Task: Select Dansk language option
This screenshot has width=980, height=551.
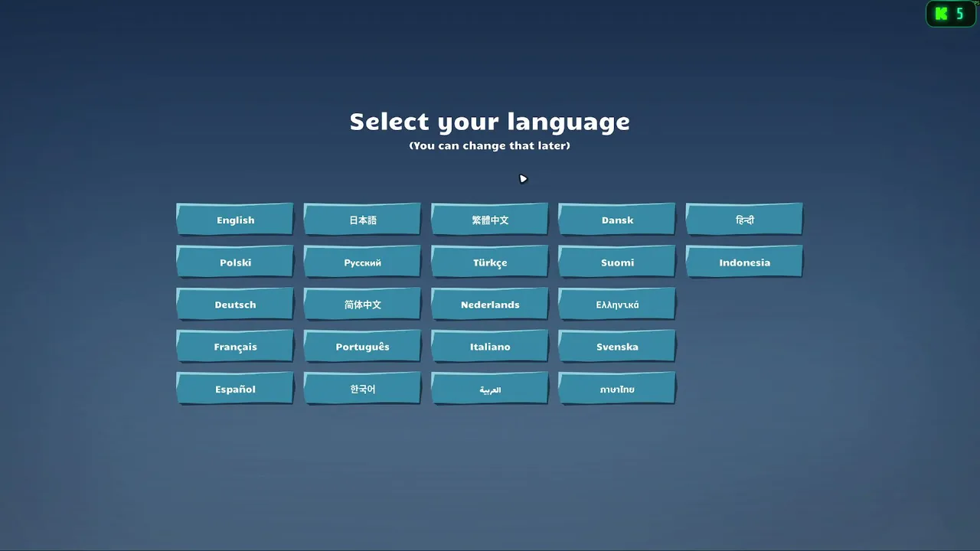Action: click(617, 220)
